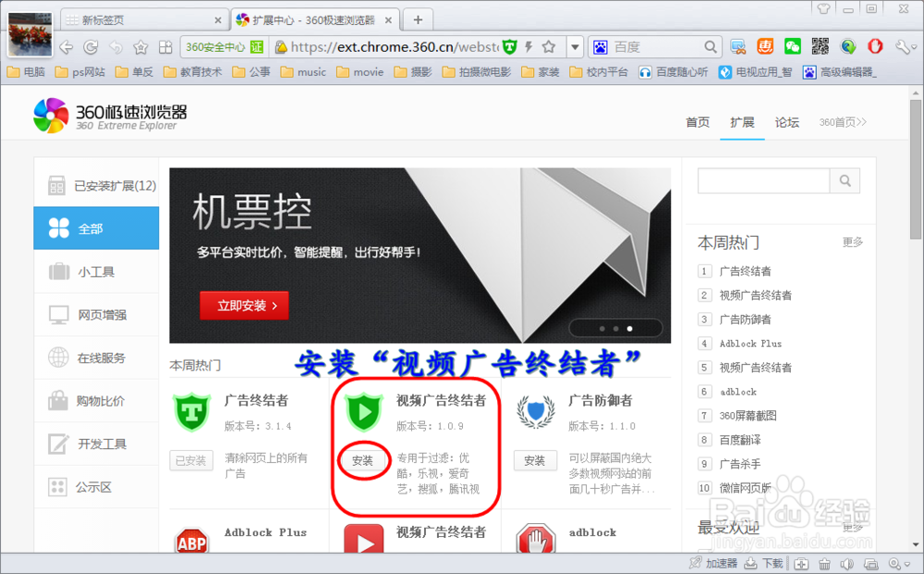
Task: Open the red play 视频广告终结者 icon
Action: (x=363, y=539)
